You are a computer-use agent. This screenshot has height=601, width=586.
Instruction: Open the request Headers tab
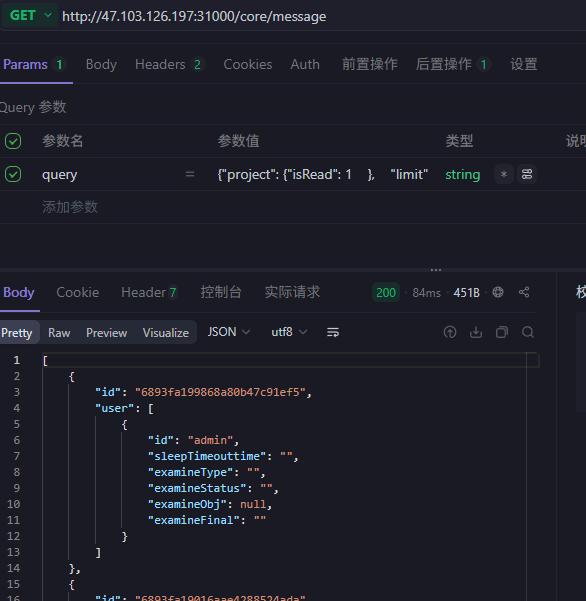pos(169,64)
